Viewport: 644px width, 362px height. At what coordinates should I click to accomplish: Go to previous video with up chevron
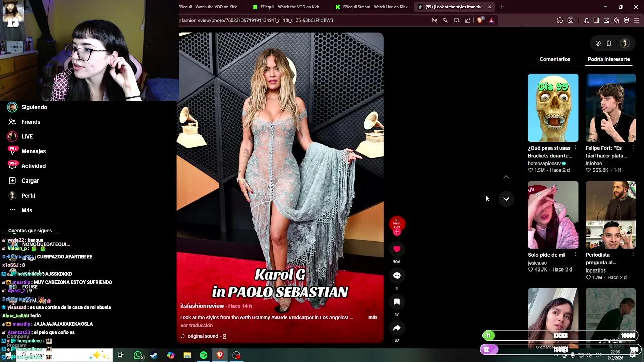(506, 177)
